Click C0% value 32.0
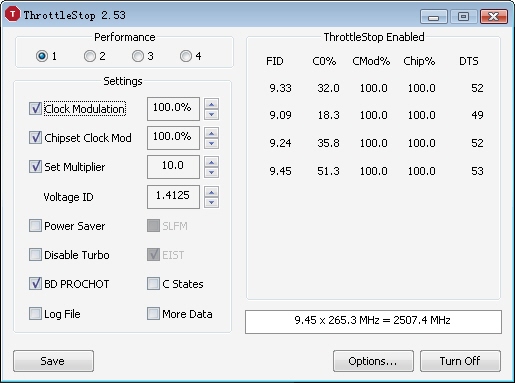The width and height of the screenshot is (515, 383). click(328, 88)
